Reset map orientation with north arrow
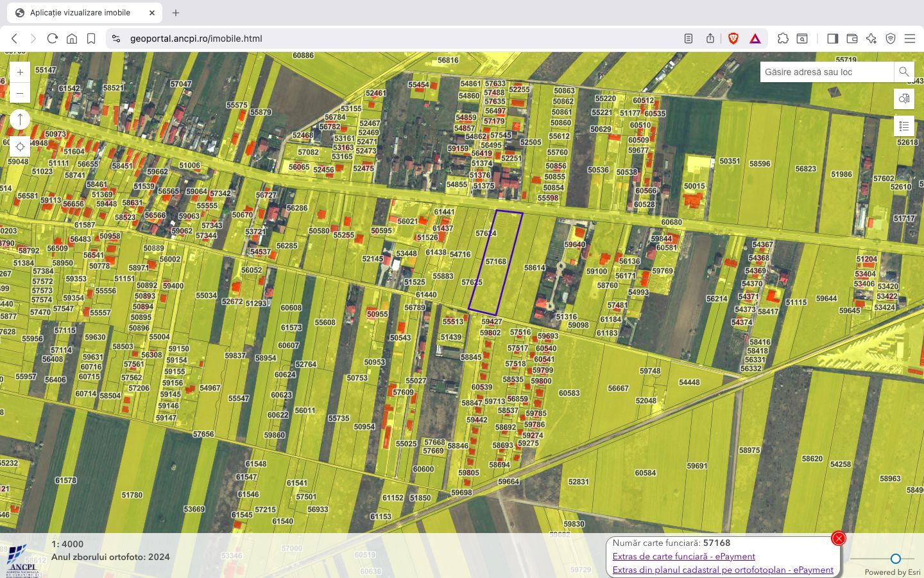 pyautogui.click(x=20, y=119)
